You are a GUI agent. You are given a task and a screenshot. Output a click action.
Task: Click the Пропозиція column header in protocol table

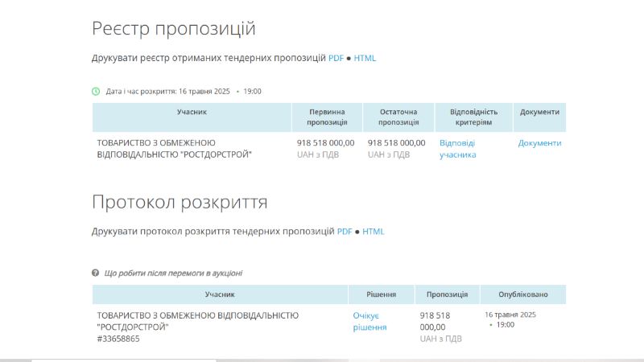pyautogui.click(x=448, y=294)
